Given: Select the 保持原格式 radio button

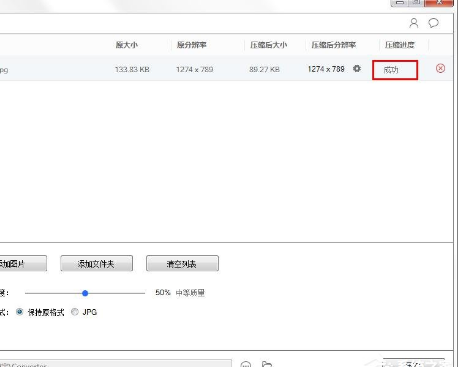Looking at the screenshot, I should [19, 312].
